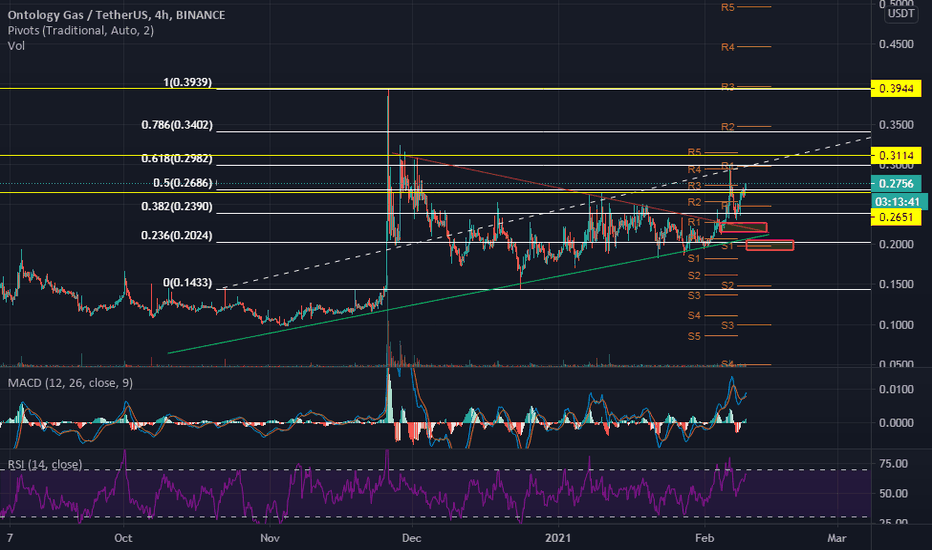This screenshot has width=932, height=550.
Task: Select the 0.618(0.2982) Fibonacci level label
Action: click(x=177, y=159)
